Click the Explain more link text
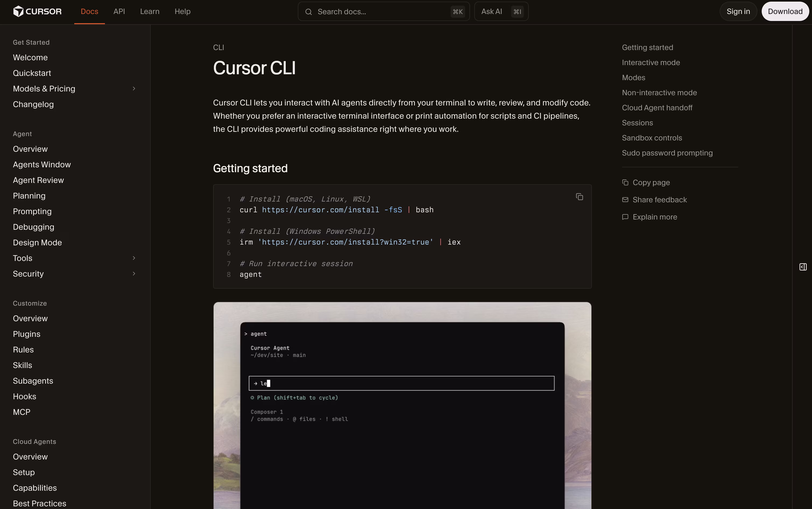Screen dimensions: 812x509 (x=655, y=217)
